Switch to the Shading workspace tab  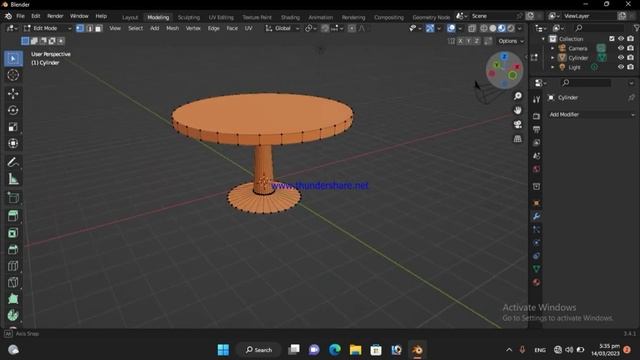(290, 17)
